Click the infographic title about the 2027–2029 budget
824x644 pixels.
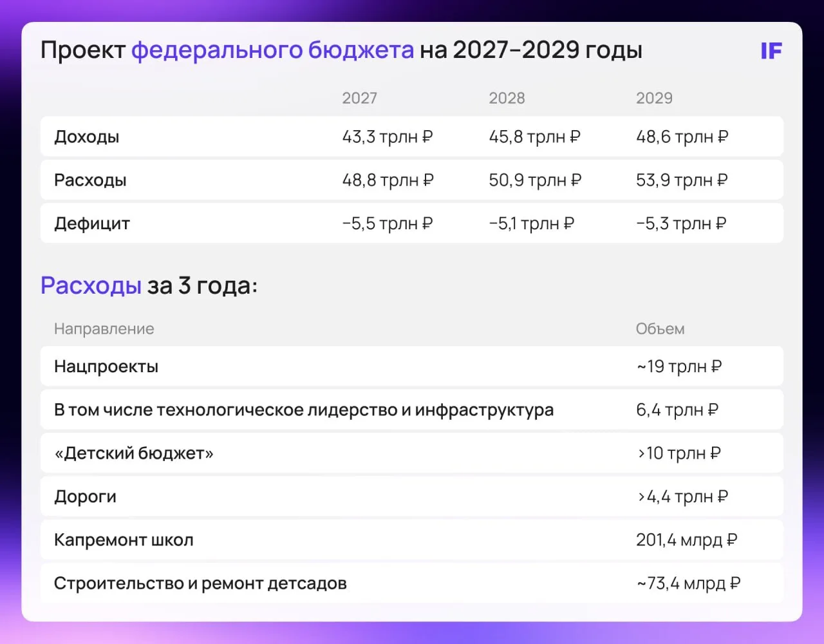(x=341, y=50)
